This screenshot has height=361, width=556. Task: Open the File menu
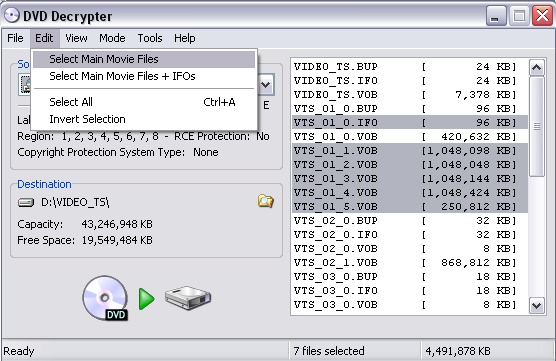point(15,38)
